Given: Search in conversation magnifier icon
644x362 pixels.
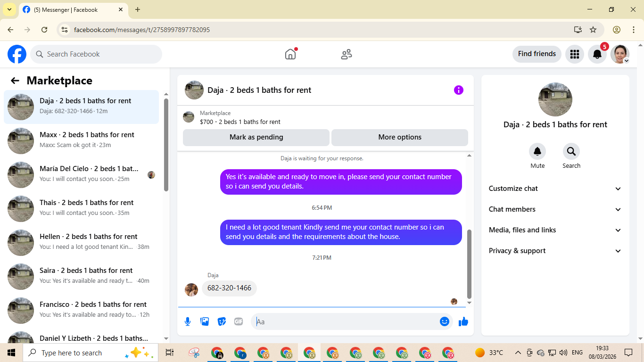Looking at the screenshot, I should tap(571, 151).
